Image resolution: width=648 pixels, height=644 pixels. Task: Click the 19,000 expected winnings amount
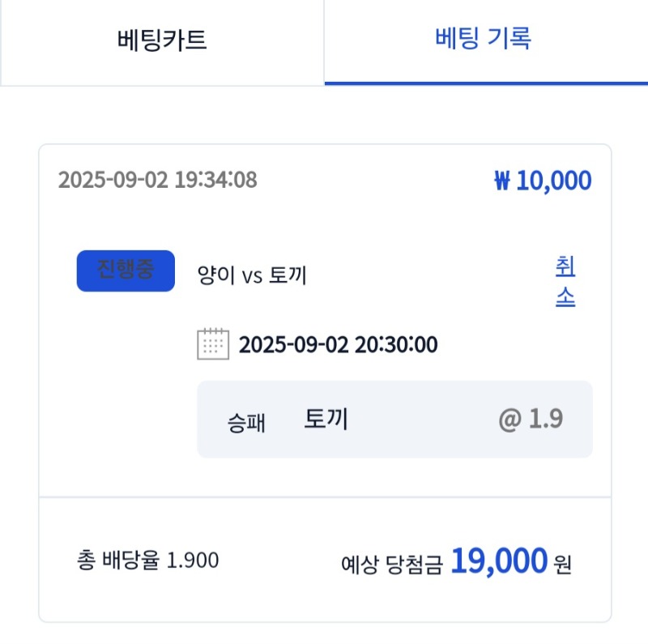click(x=499, y=561)
